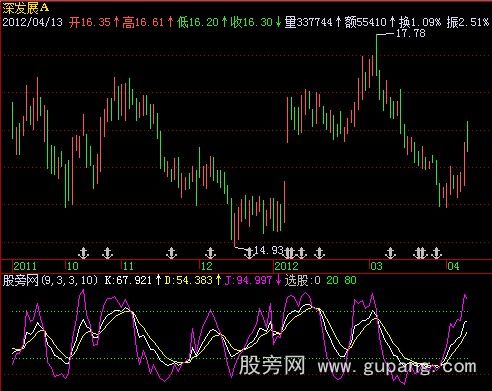Click the green 20 reference level value
The height and width of the screenshot is (391, 492).
coord(332,280)
